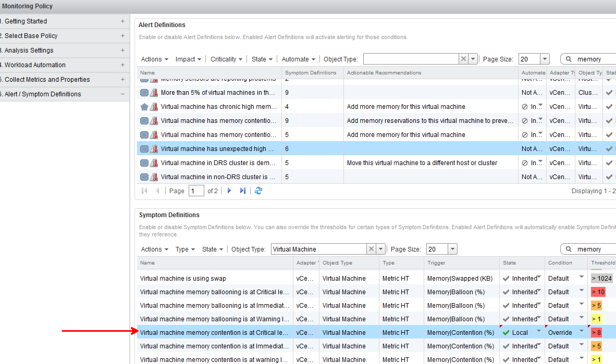Click the search magnifier in Symptom Definitions
This screenshot has height=364, width=616.
tap(569, 249)
